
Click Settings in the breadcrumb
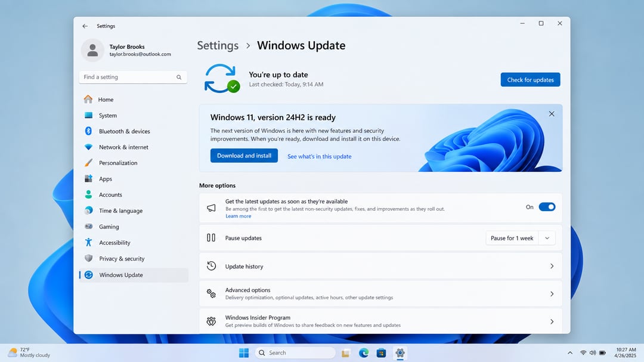[x=218, y=45]
